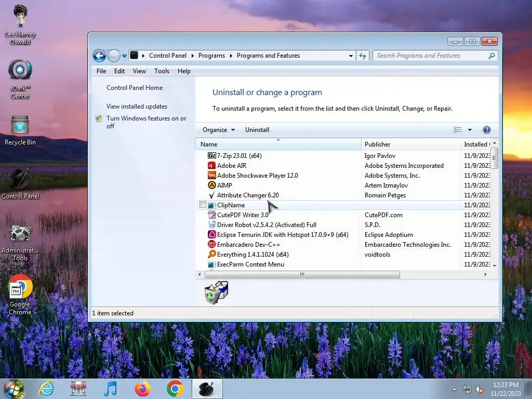Tick the ClipName row checkbox
This screenshot has height=399, width=532.
[203, 205]
